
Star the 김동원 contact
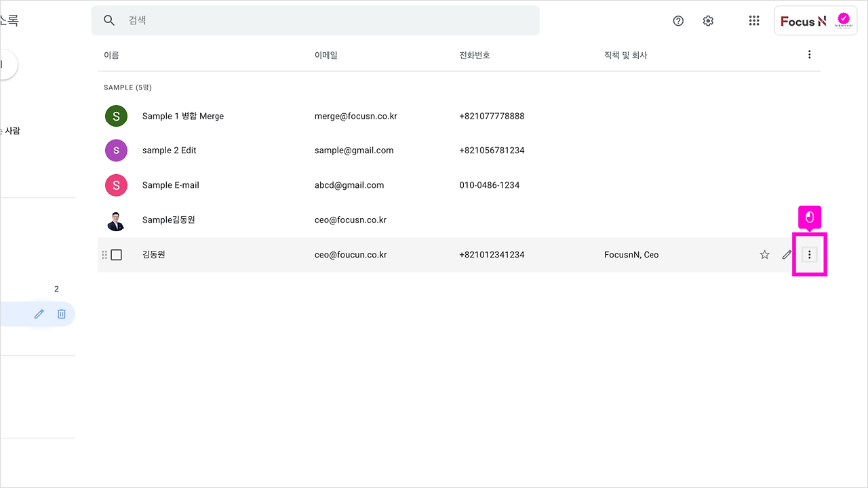pyautogui.click(x=765, y=255)
